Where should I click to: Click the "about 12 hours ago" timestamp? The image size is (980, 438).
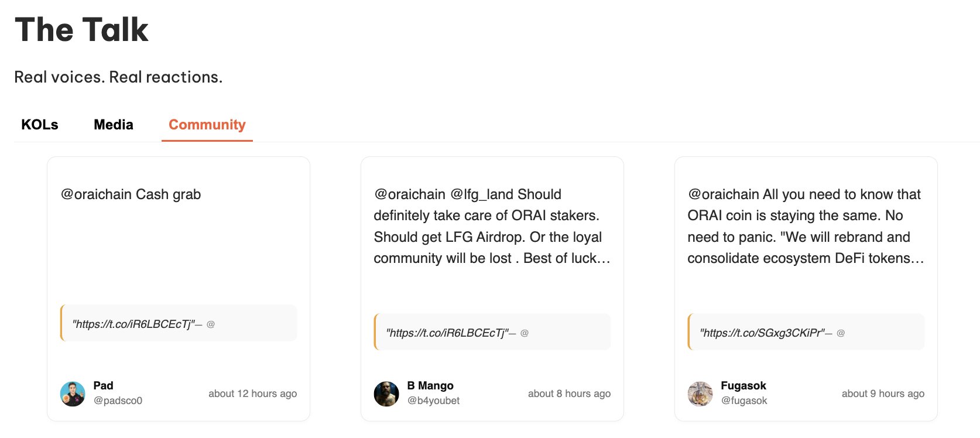tap(252, 393)
